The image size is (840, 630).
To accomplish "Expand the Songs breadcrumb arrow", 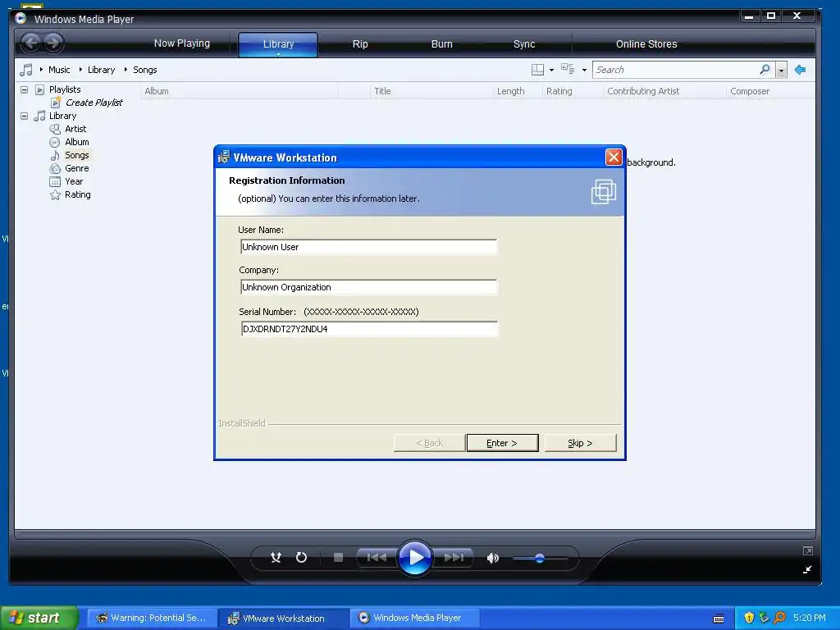I will (126, 70).
